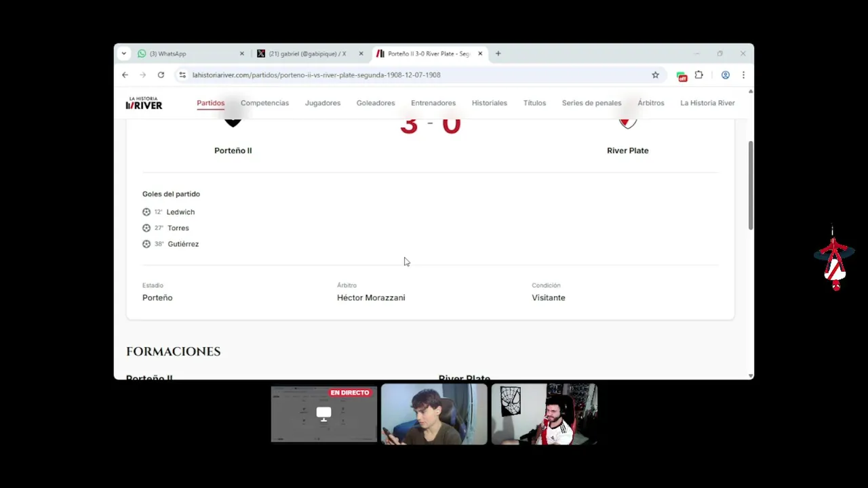Click the La Historia River logo
Screen dimensions: 868x488
coord(144,103)
